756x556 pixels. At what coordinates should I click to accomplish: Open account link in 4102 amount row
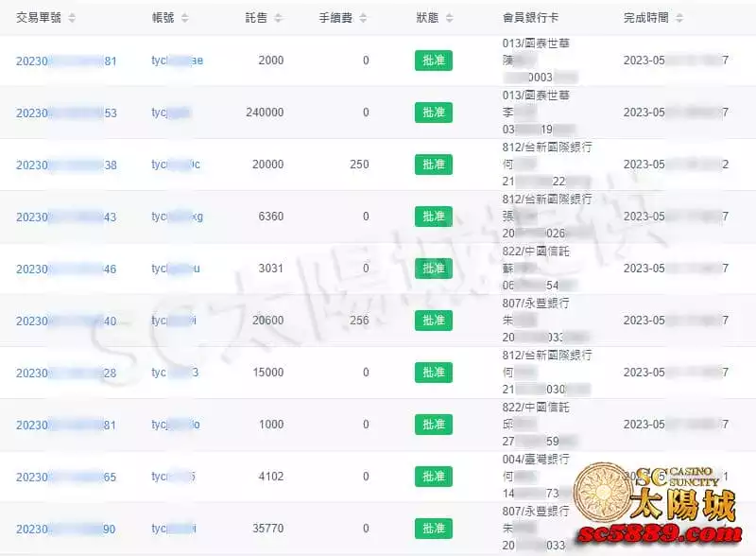(173, 477)
